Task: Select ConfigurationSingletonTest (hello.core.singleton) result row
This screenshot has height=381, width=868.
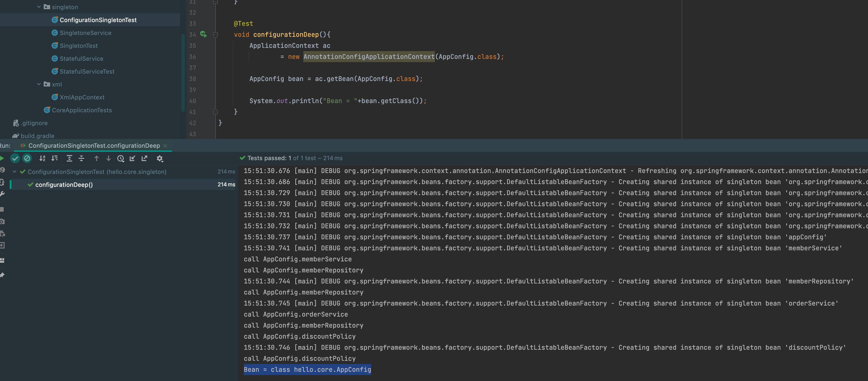Action: click(x=123, y=172)
